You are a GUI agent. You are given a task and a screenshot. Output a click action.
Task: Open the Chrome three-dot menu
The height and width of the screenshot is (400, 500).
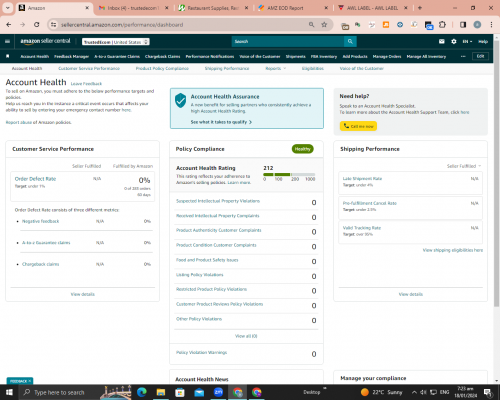(x=491, y=25)
